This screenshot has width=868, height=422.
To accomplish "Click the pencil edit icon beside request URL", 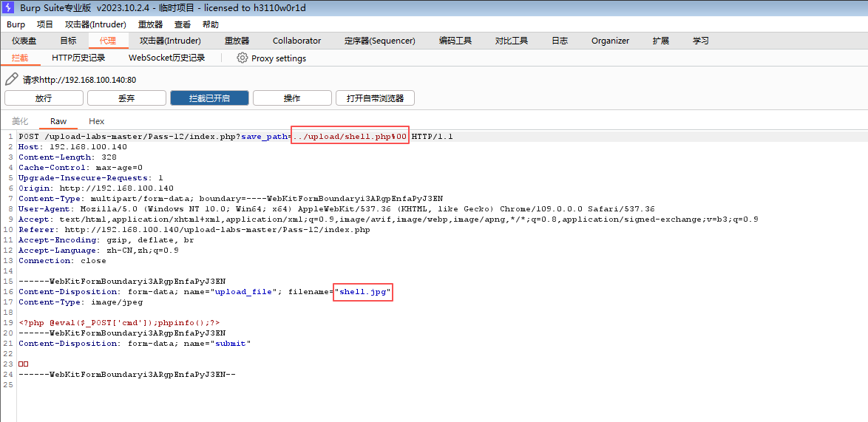I will pos(11,79).
